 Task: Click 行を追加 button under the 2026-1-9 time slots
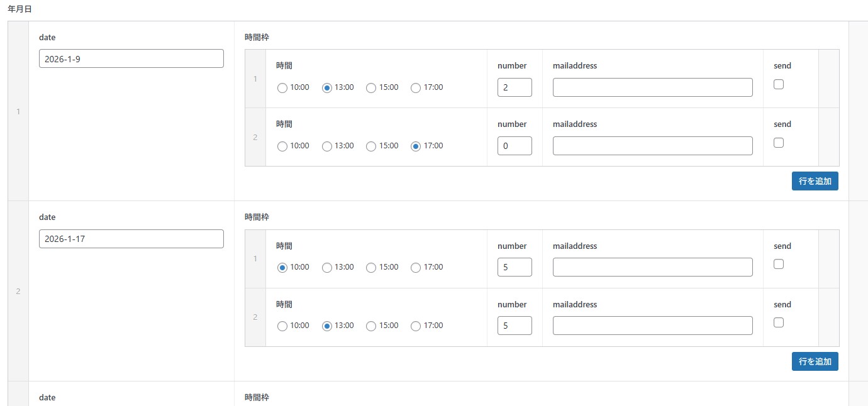coord(815,181)
